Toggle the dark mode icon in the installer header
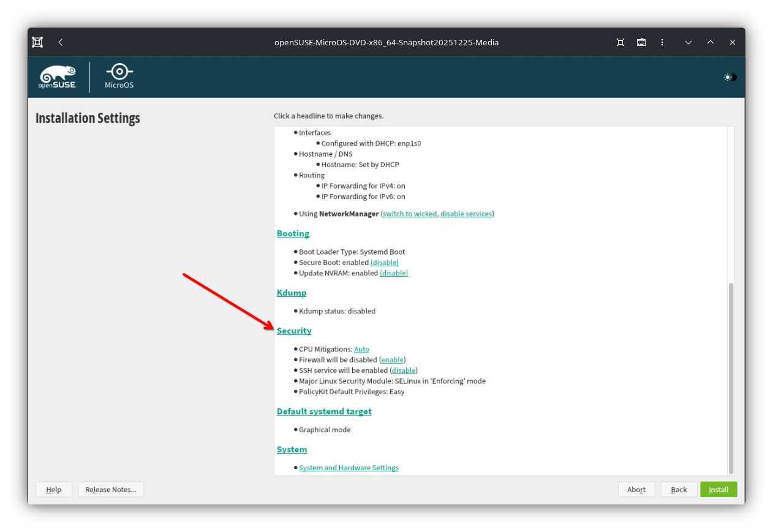773x532 pixels. (x=729, y=77)
